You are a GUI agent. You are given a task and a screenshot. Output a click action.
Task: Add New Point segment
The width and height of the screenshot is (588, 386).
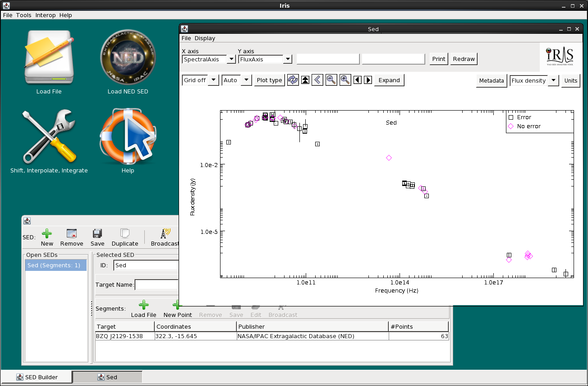pyautogui.click(x=178, y=309)
